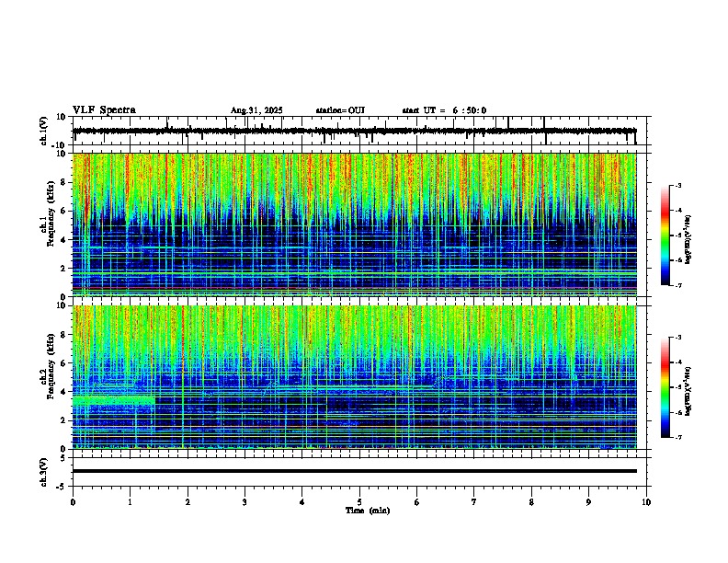
Task: Click the "8" kHz tick of the ch.1 spectrogram
Action: 63,182
